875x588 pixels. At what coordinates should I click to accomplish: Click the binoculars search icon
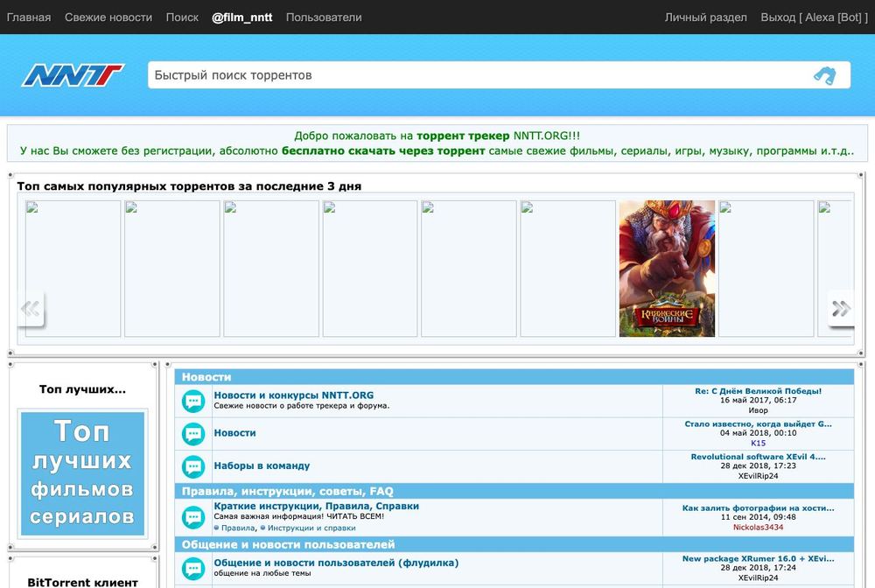[825, 75]
